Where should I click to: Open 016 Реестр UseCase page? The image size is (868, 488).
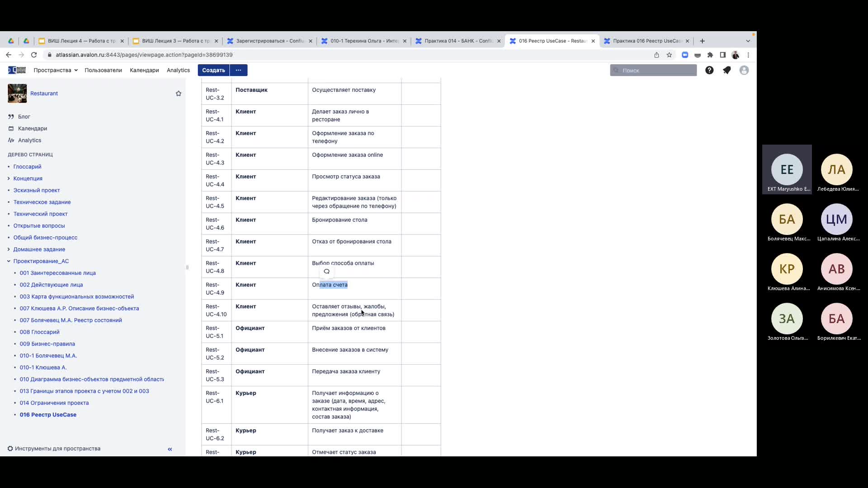point(48,415)
